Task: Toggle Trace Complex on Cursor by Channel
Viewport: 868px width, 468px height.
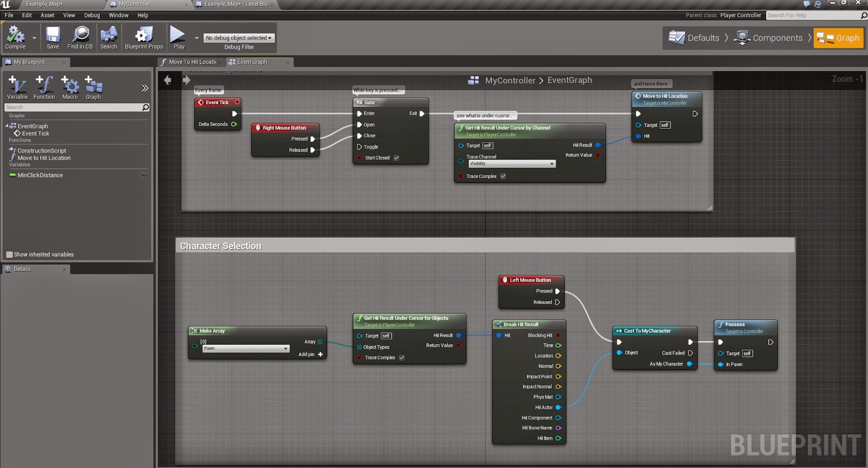Action: pos(503,176)
